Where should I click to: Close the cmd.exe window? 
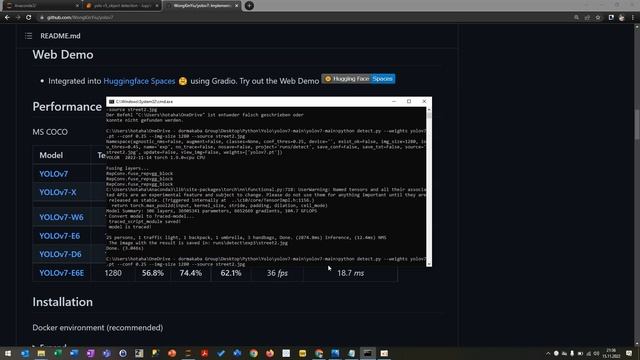(424, 101)
